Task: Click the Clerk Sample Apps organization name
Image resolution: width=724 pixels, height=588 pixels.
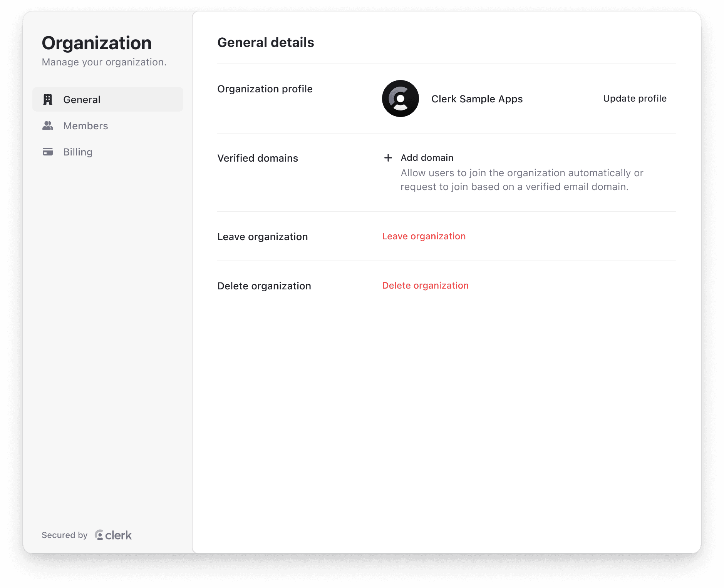Action: point(477,99)
